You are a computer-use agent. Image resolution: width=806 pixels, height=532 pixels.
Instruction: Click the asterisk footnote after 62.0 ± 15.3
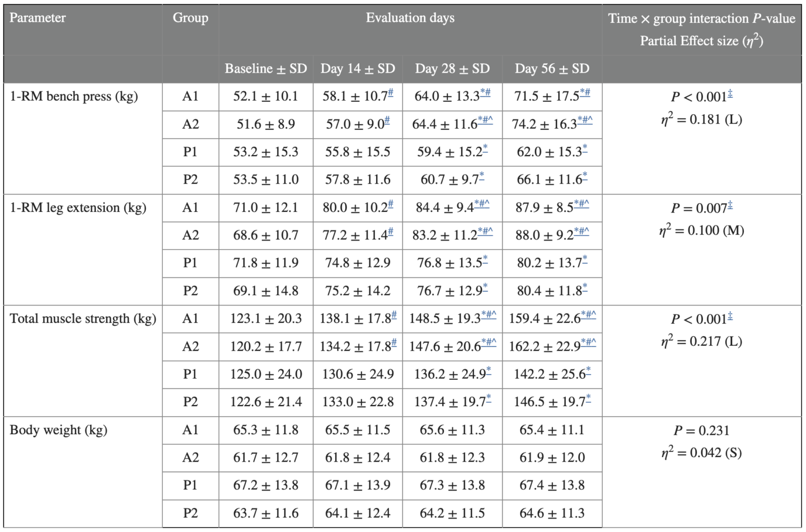pyautogui.click(x=585, y=149)
